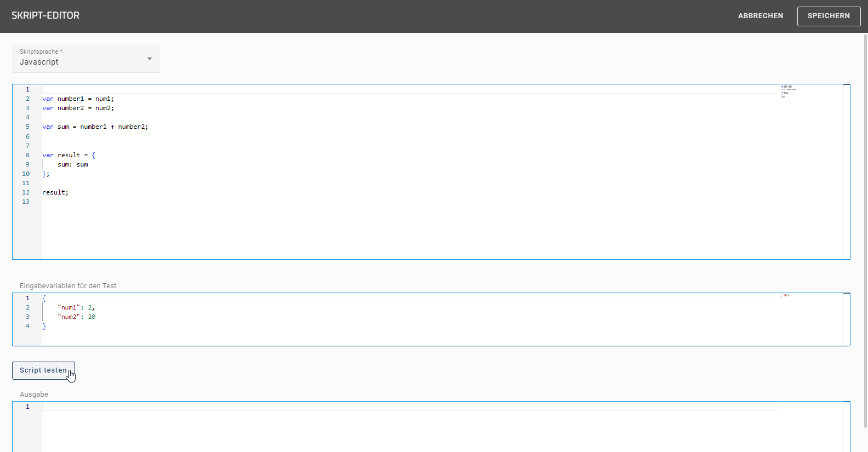The width and height of the screenshot is (868, 452).
Task: Click the sum: sum property in the script
Action: pyautogui.click(x=71, y=164)
